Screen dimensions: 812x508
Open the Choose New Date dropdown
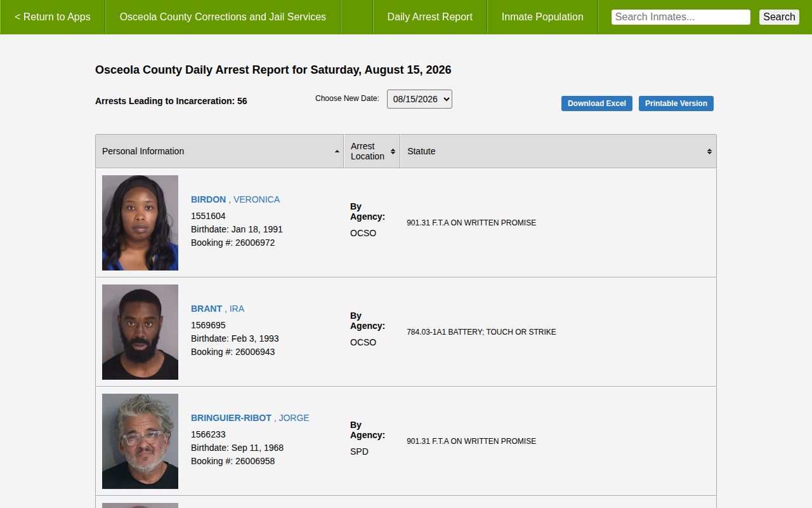pyautogui.click(x=419, y=99)
